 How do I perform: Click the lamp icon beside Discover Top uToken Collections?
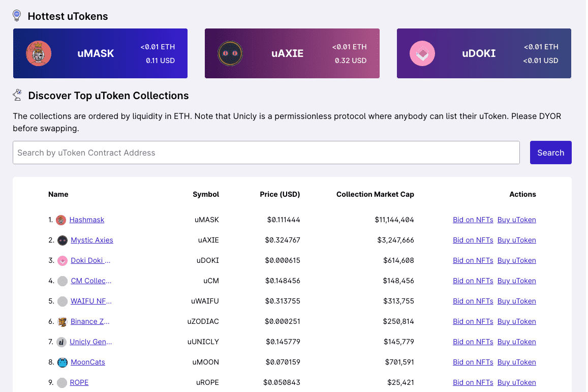tap(17, 95)
